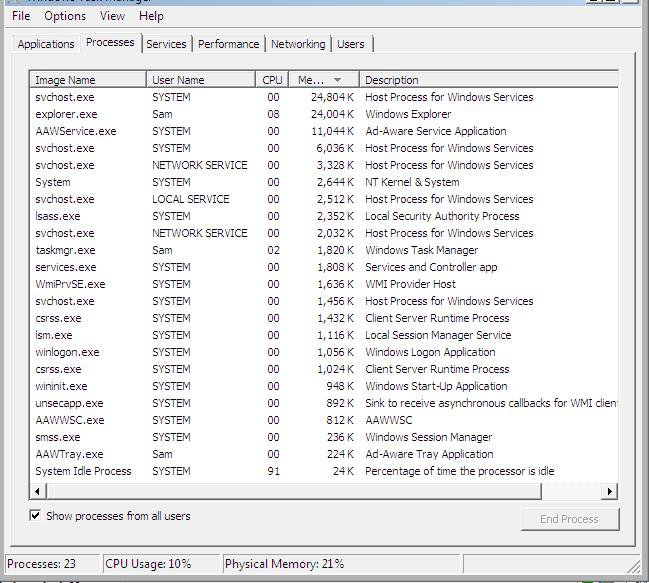Click the horizontal scrollbar left arrow
Image resolution: width=649 pixels, height=583 pixels.
(38, 491)
